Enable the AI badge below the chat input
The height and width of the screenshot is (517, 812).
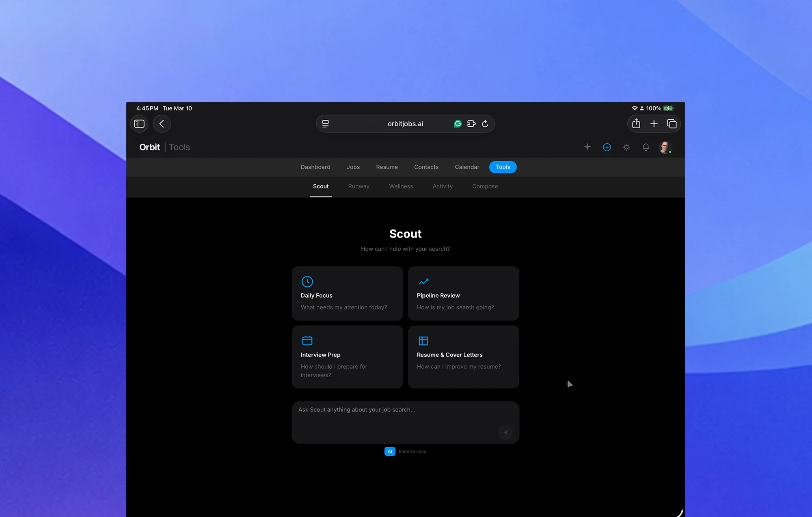coord(389,451)
